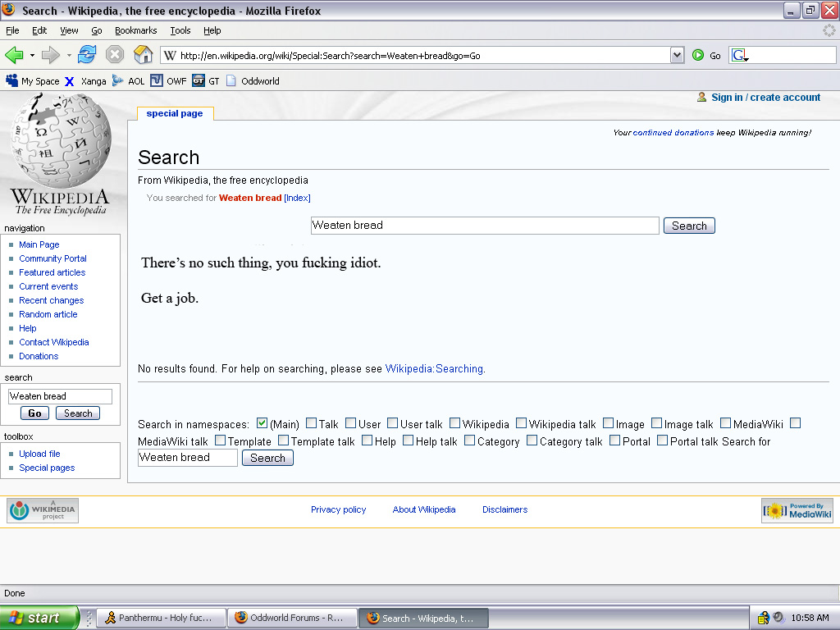Image resolution: width=840 pixels, height=630 pixels.
Task: Open the Xanga bookmark icon
Action: tap(70, 81)
